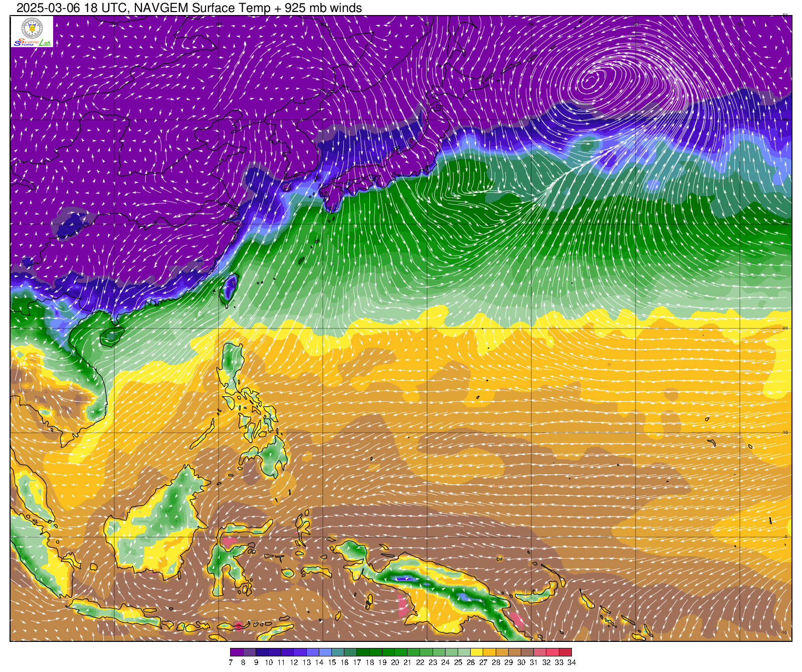Screen dimensions: 802x672
Task: Select the dark green swatch between 17 and 18
Action: (x=363, y=652)
